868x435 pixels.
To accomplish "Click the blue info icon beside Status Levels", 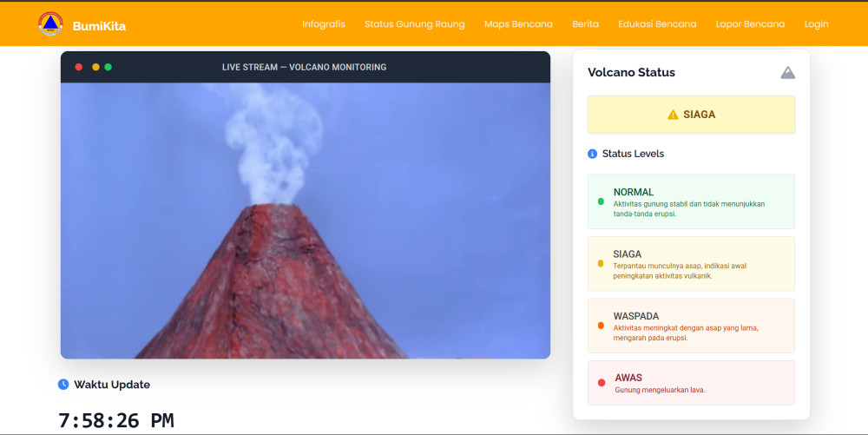I will [x=593, y=154].
